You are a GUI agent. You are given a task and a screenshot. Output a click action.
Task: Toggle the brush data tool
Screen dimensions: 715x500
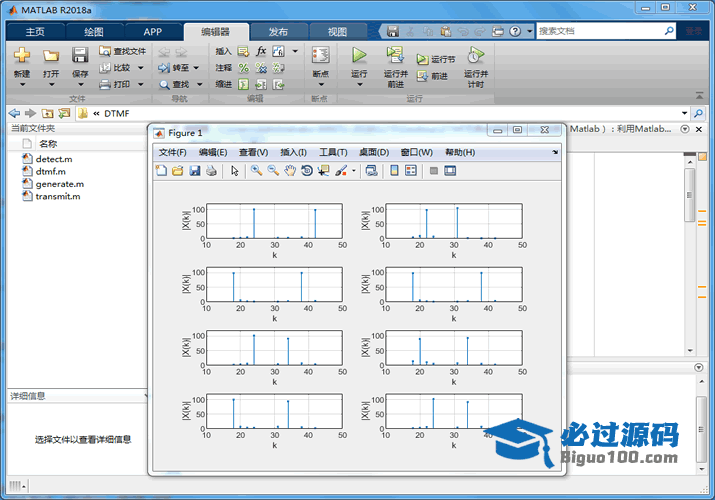tap(341, 171)
